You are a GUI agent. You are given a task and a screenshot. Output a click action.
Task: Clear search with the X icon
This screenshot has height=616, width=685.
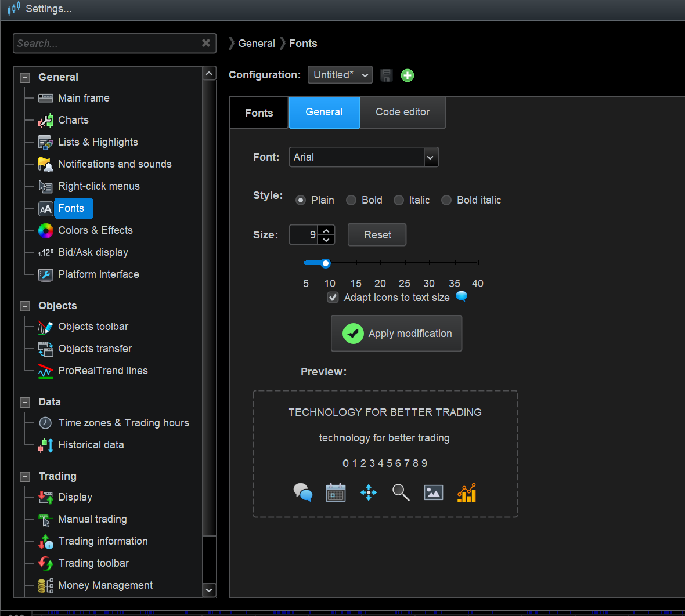click(x=205, y=43)
